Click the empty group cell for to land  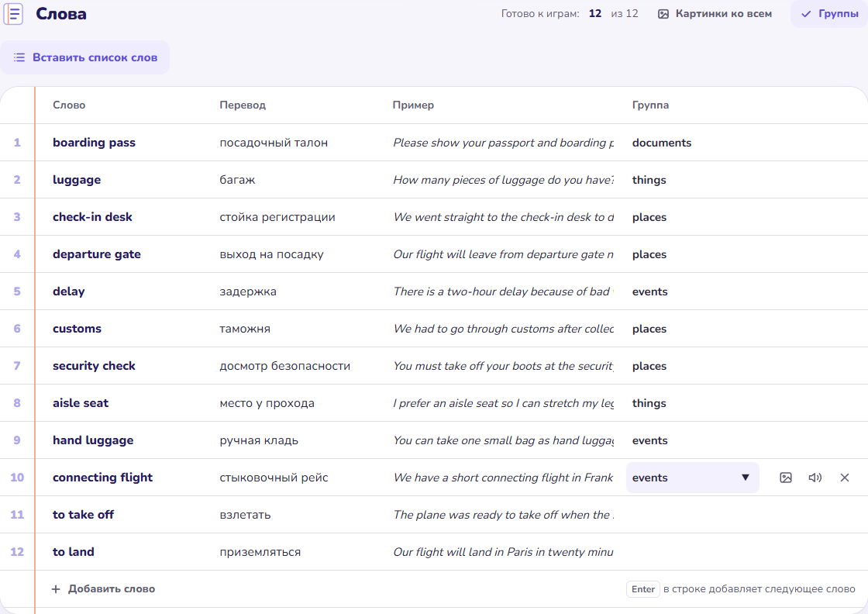click(x=693, y=551)
